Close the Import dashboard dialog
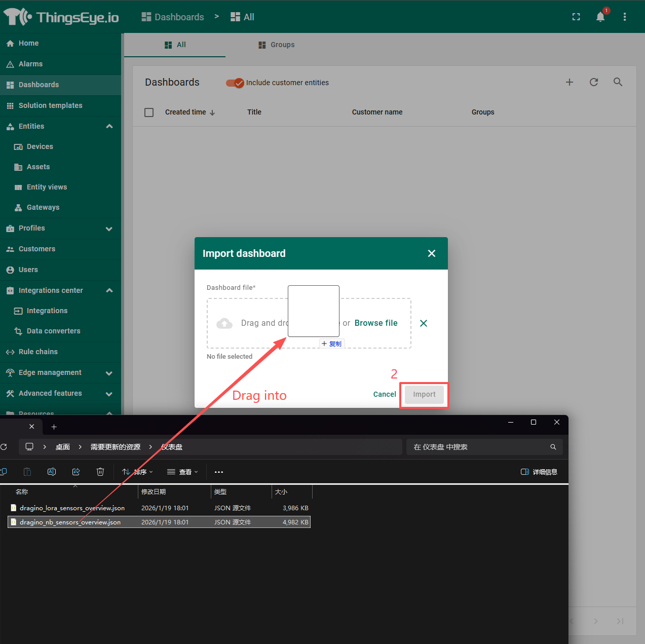645x644 pixels. coord(432,253)
